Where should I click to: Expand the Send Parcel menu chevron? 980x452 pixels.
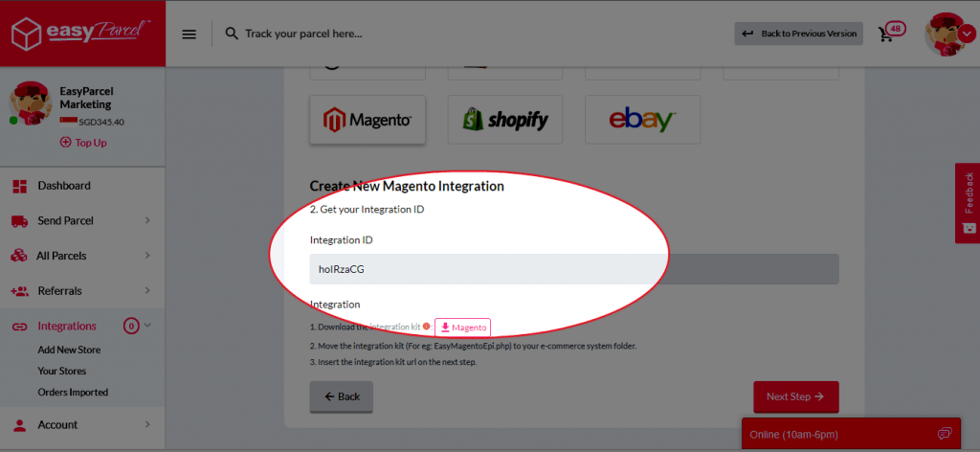[x=147, y=220]
